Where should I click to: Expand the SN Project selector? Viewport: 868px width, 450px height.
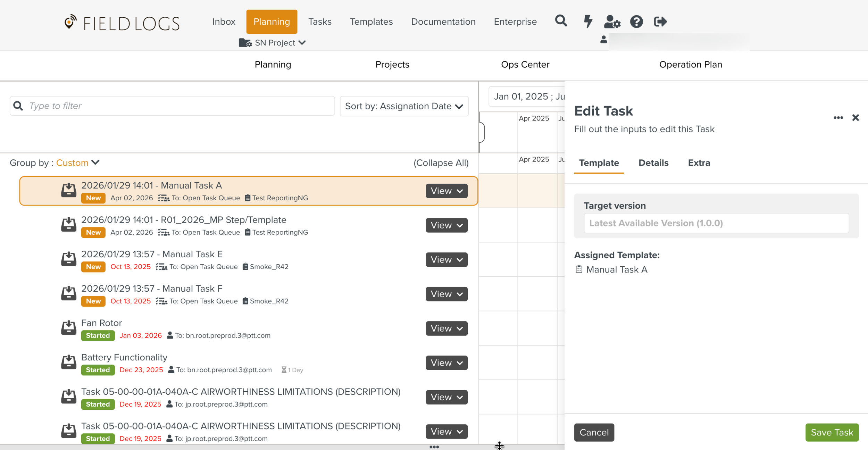(x=273, y=43)
